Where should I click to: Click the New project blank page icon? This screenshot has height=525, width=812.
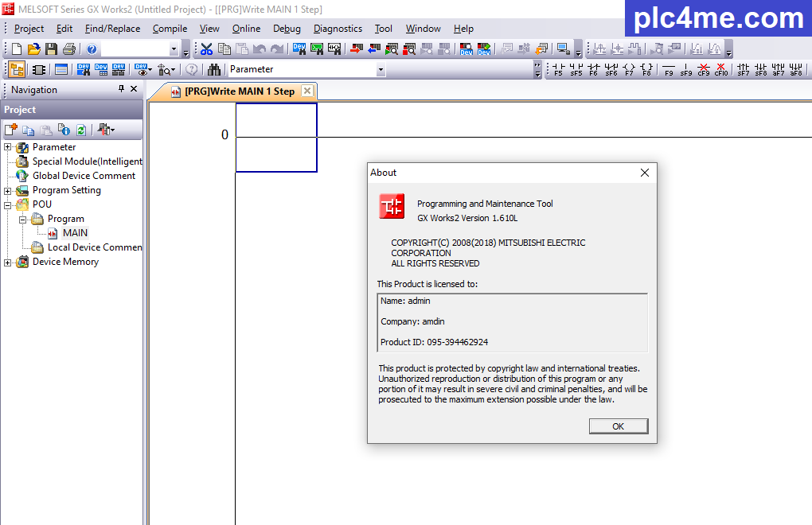pyautogui.click(x=17, y=49)
